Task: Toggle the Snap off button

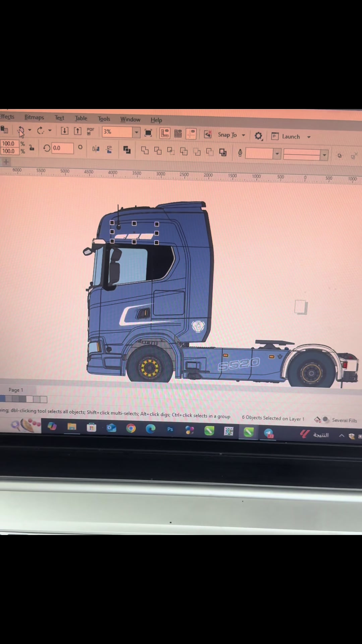Action: (208, 135)
